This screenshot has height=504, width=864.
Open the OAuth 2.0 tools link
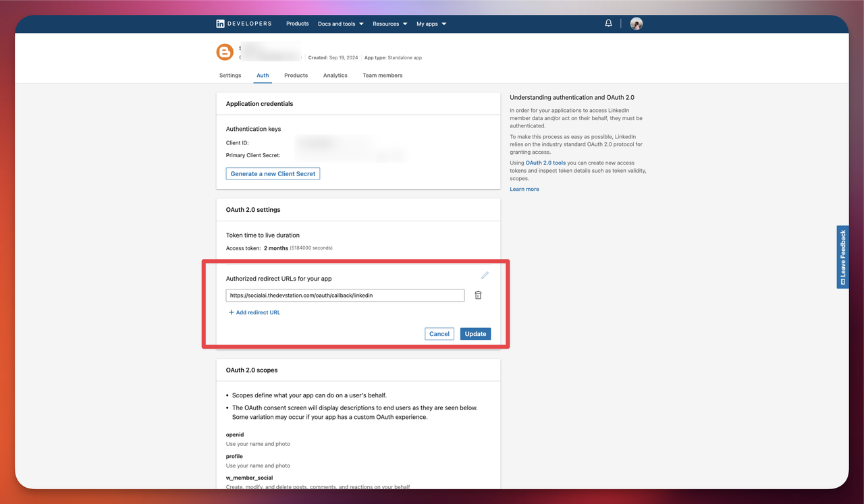tap(545, 163)
